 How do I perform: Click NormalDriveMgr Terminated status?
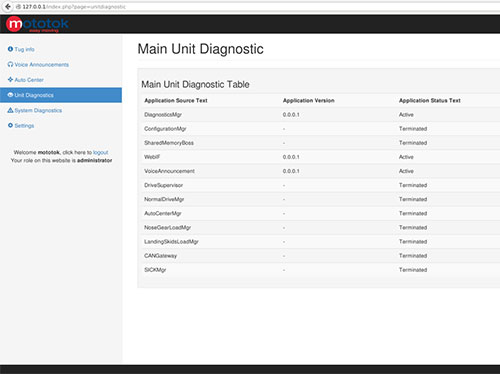pos(413,199)
